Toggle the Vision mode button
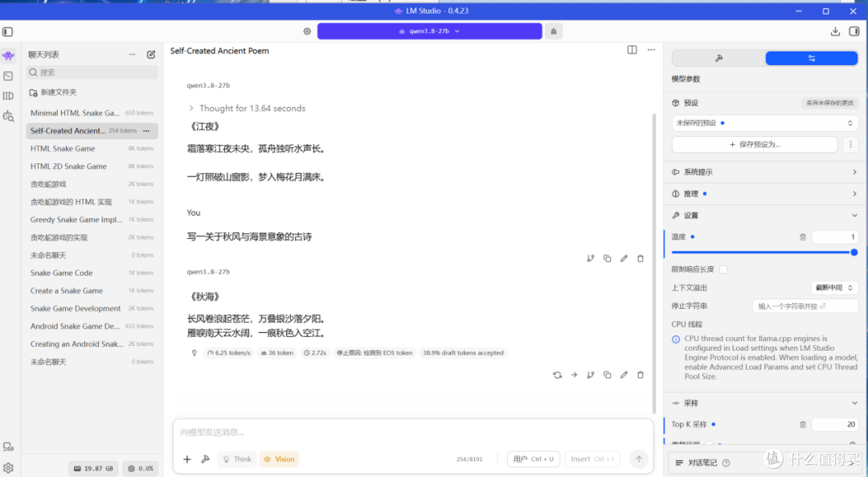This screenshot has height=477, width=868. (279, 459)
